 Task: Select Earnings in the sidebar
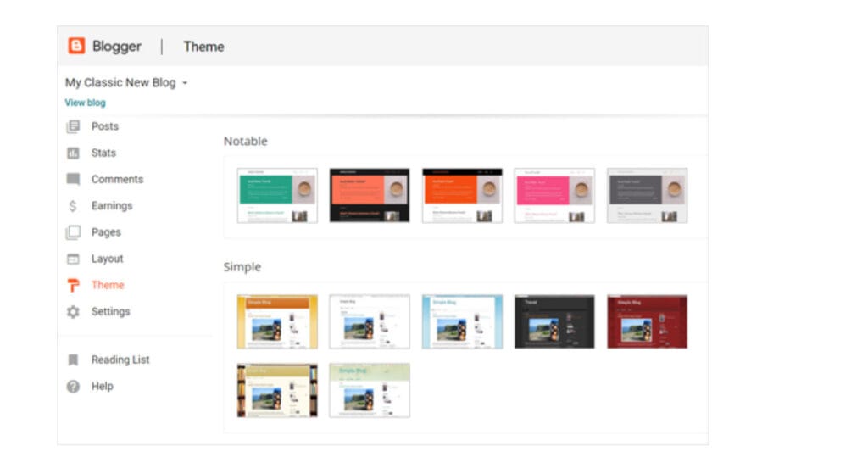point(112,206)
